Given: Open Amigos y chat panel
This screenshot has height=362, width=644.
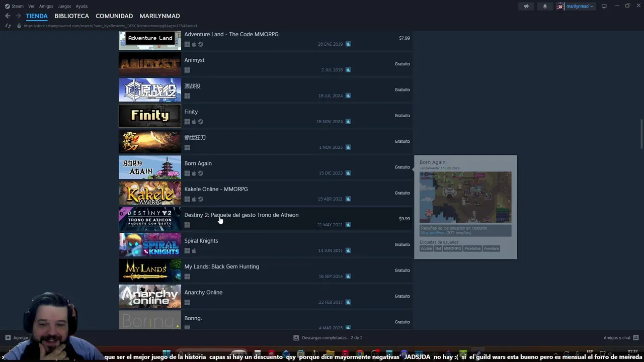Looking at the screenshot, I should (x=621, y=338).
